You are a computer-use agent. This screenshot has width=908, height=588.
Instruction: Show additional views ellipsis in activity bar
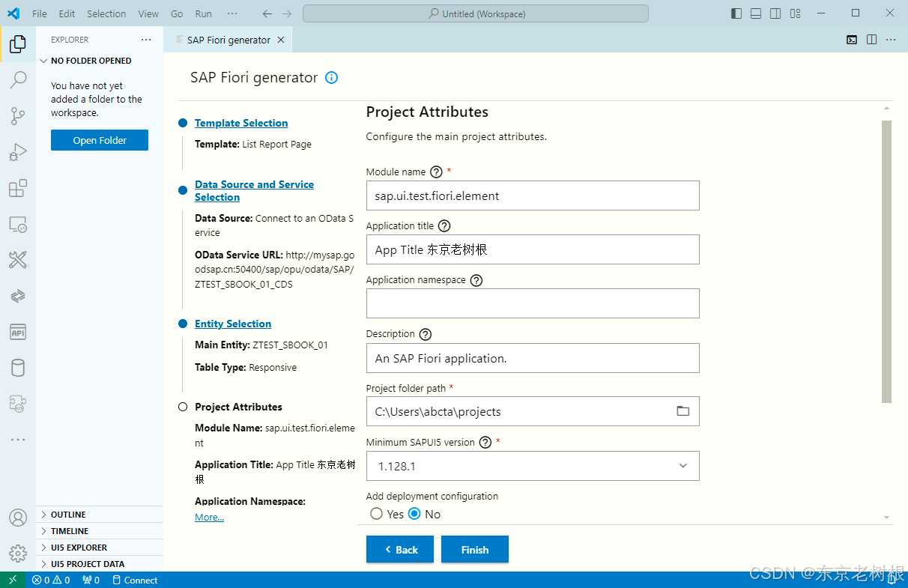[18, 440]
